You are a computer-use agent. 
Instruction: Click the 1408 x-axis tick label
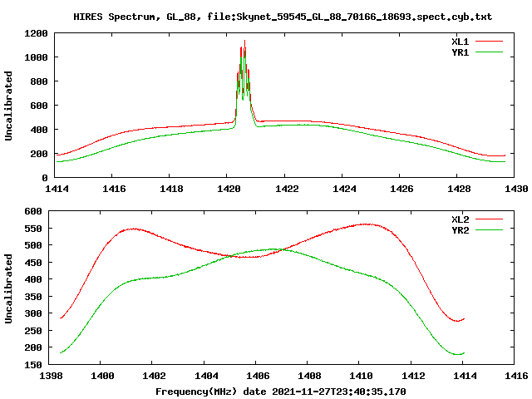pyautogui.click(x=309, y=376)
